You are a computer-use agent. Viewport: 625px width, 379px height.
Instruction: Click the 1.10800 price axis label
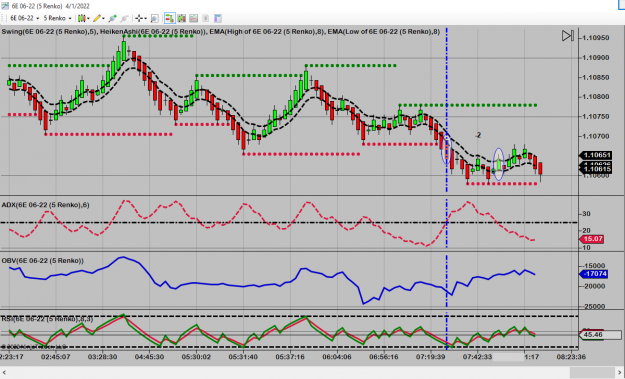point(596,97)
